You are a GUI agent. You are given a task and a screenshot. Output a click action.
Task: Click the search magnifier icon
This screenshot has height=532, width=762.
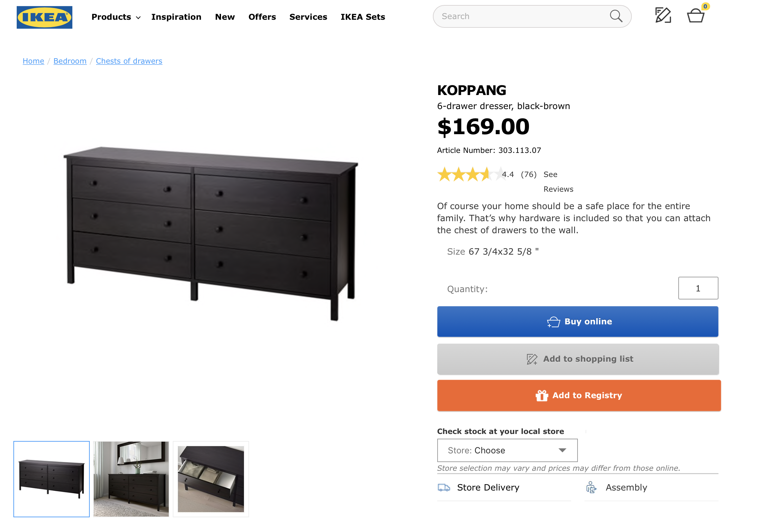tap(616, 16)
